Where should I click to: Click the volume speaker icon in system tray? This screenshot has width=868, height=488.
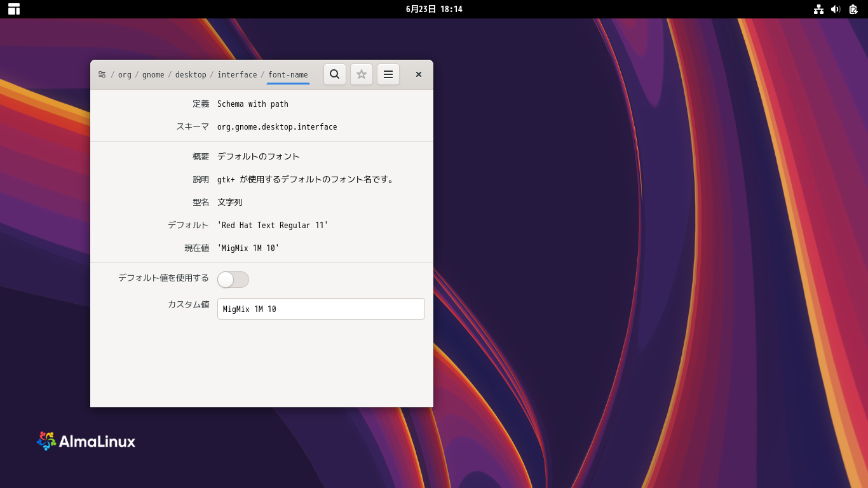pos(834,9)
